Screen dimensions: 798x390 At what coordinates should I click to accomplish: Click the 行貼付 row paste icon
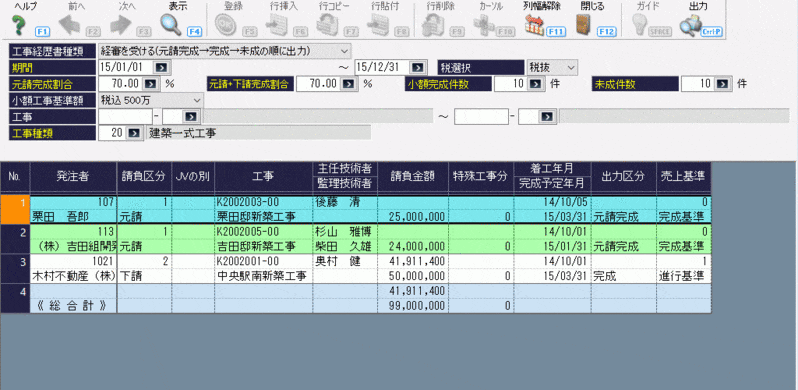(378, 24)
